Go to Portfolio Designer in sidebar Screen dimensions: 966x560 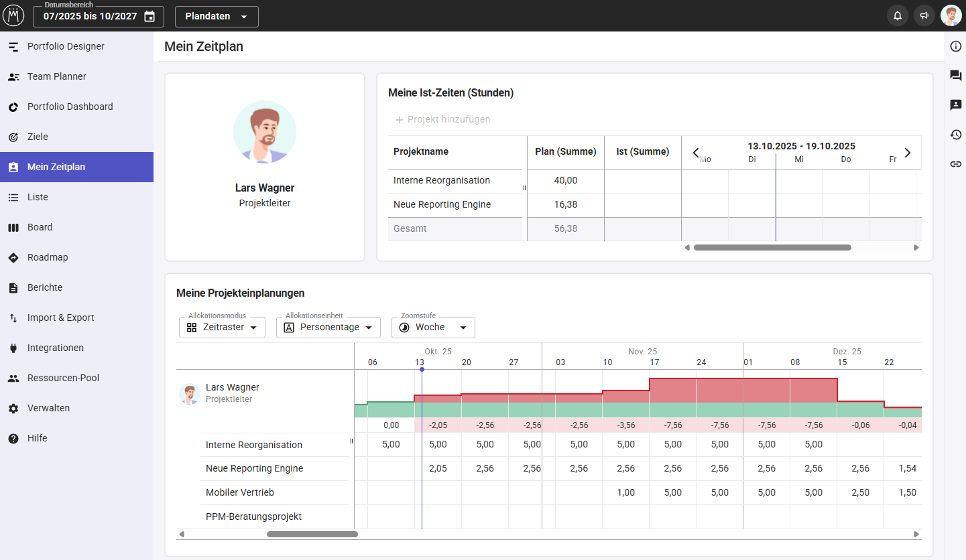66,46
